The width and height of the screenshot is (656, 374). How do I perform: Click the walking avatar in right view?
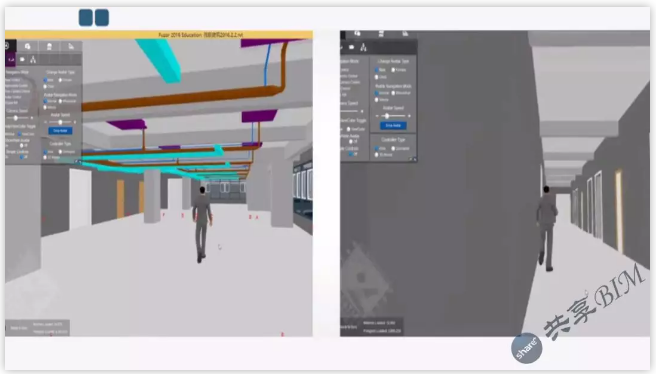coord(547,228)
